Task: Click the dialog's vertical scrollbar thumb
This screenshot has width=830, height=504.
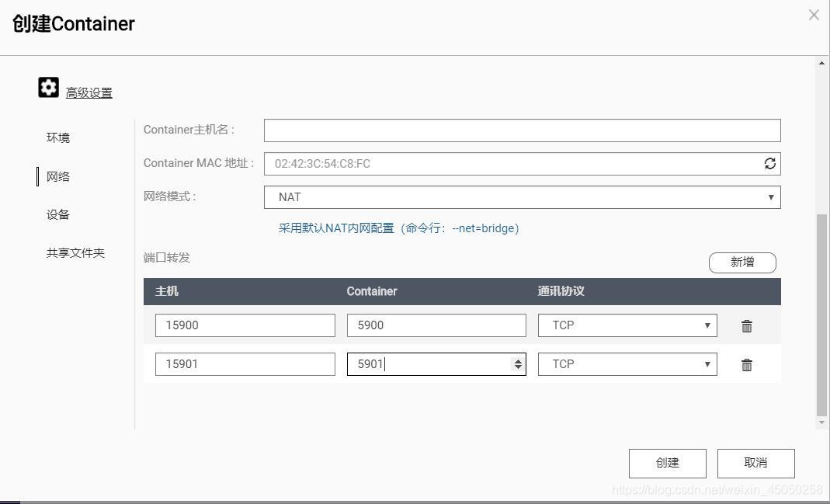Action: 821,315
